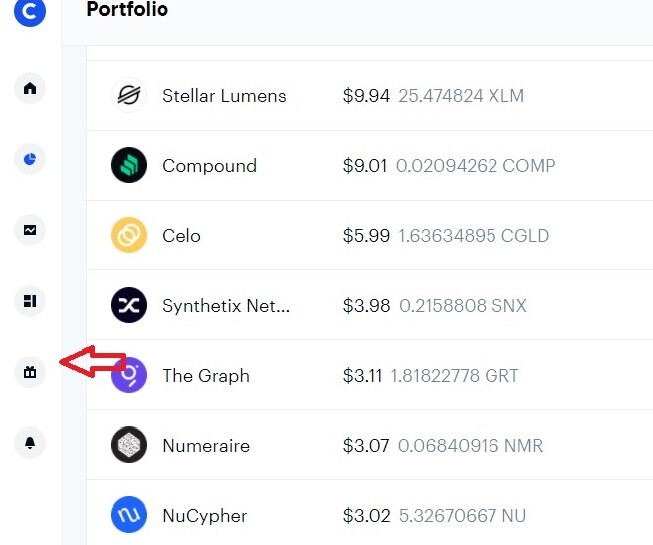This screenshot has width=653, height=545.
Task: Click the Celo coin icon
Action: (129, 236)
